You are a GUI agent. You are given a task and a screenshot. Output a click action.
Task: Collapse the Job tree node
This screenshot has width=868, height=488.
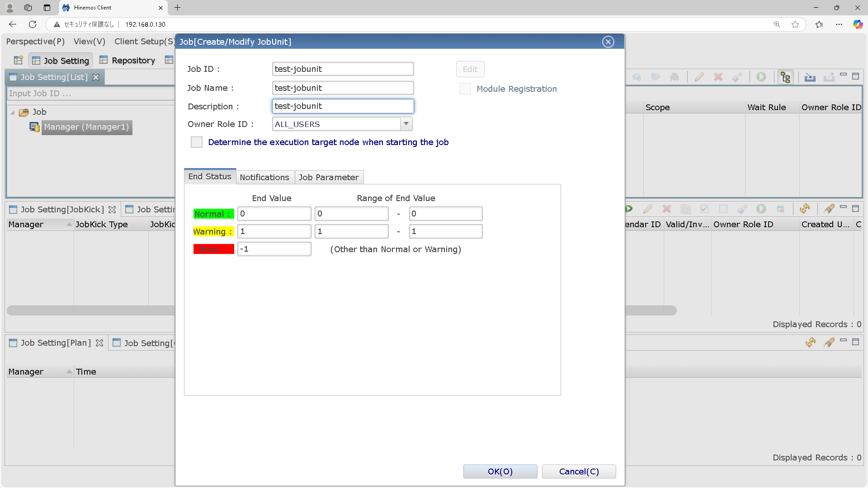tap(13, 113)
